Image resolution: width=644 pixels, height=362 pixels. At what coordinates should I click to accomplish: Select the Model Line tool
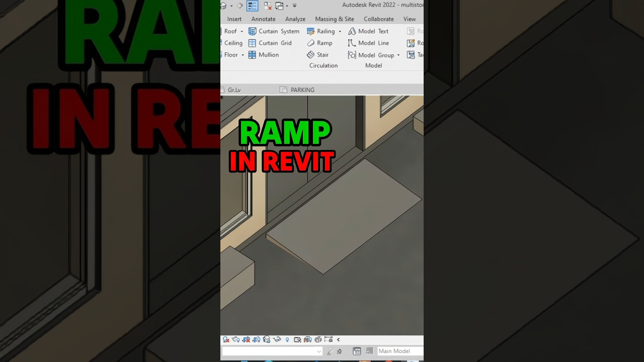[368, 43]
